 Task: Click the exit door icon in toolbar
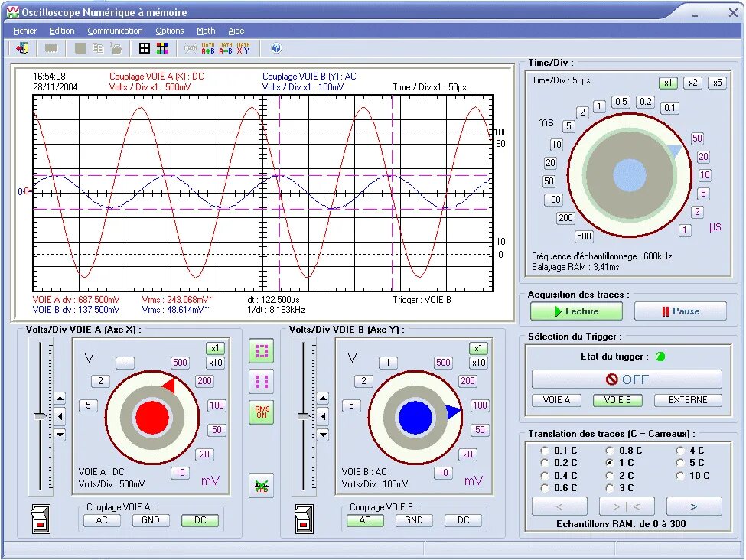point(22,48)
